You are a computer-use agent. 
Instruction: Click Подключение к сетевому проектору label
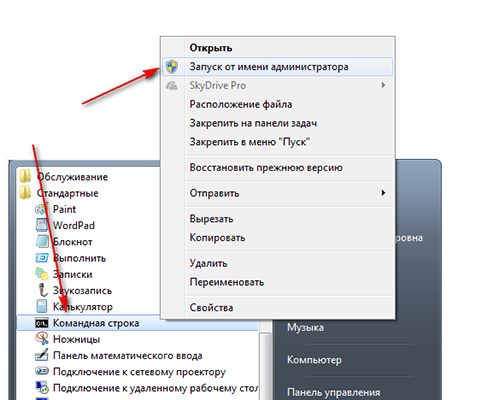139,372
